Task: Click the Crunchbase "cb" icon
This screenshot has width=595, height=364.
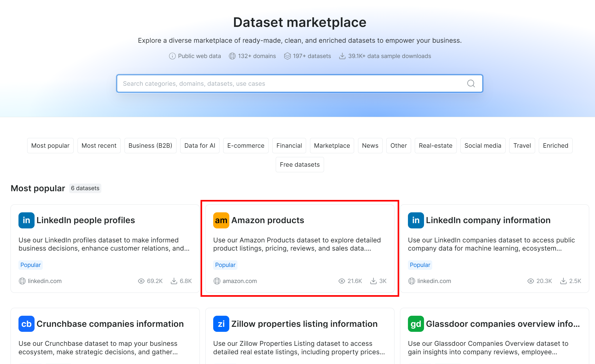Action: [x=26, y=324]
